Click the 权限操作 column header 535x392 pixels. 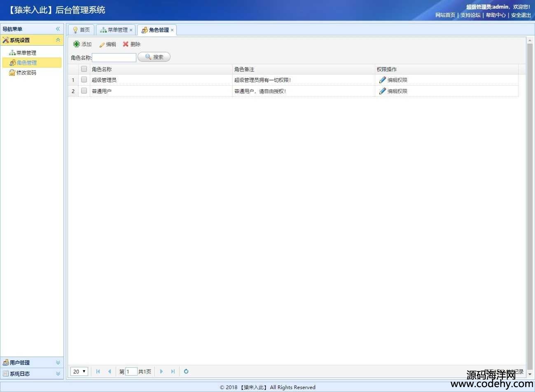(x=446, y=69)
